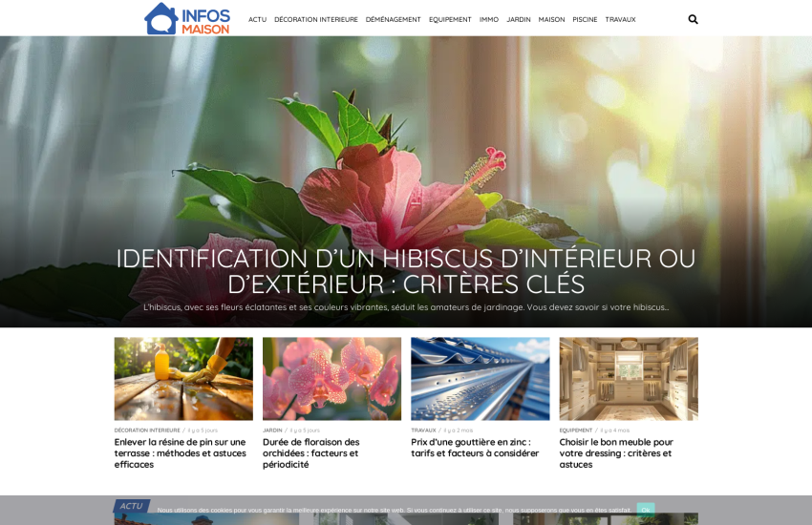Open the PISCINE menu item

585,19
